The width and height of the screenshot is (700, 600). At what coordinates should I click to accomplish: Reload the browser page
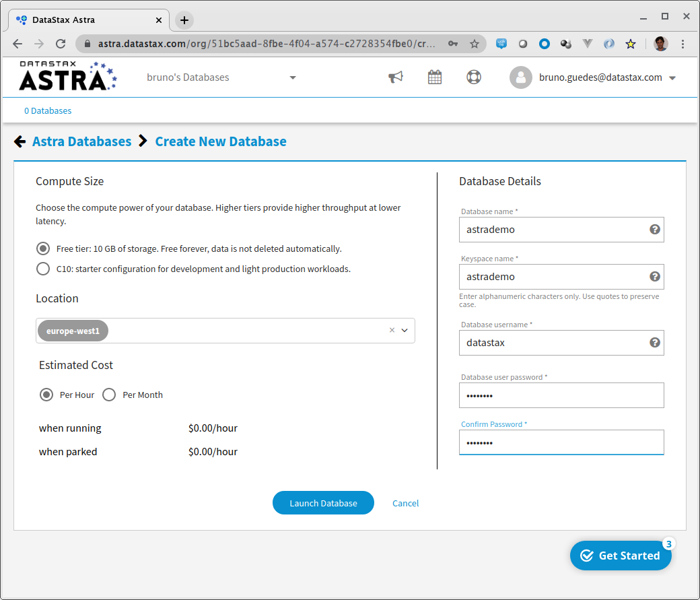click(61, 44)
